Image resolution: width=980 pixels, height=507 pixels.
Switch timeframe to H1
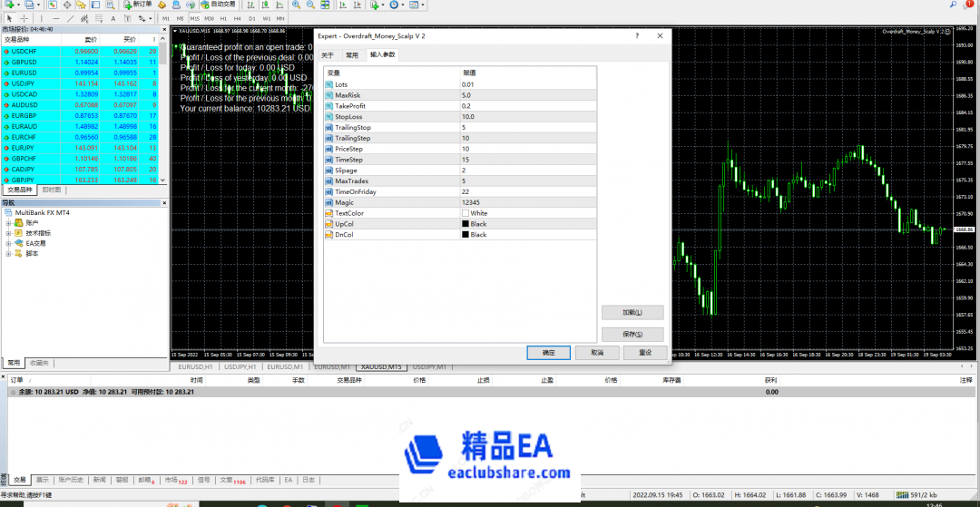223,19
